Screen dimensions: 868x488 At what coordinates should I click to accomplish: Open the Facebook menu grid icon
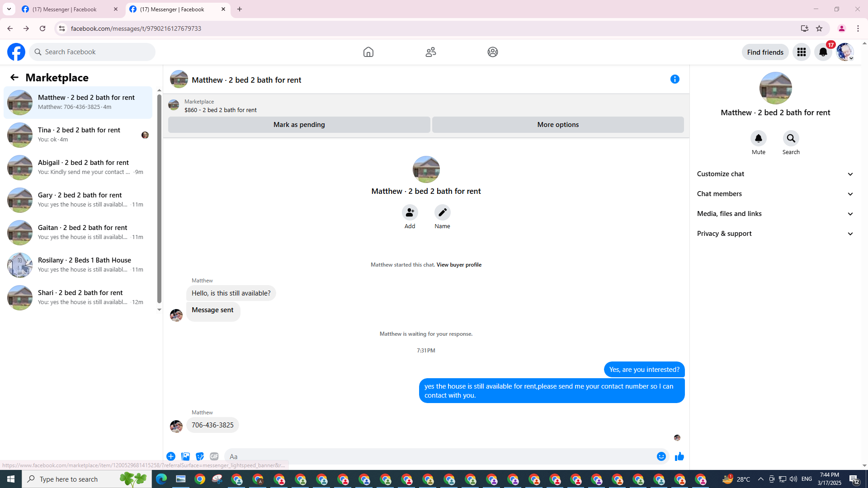pyautogui.click(x=802, y=52)
